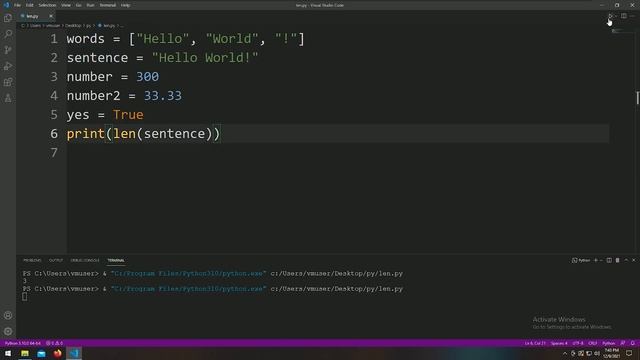Maximize the panel with the chevron up
Screen dimensions: 640x360
point(626,260)
